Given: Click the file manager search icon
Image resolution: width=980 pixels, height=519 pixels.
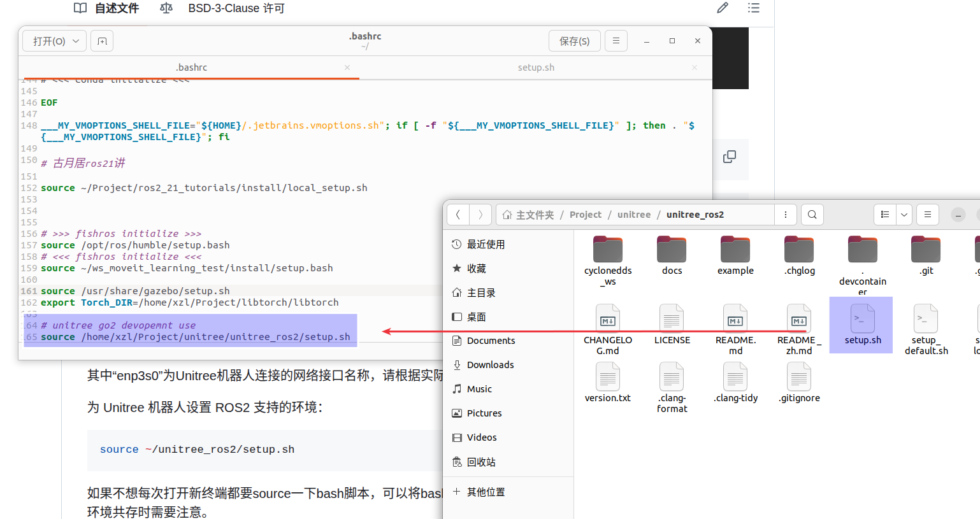Looking at the screenshot, I should [812, 215].
